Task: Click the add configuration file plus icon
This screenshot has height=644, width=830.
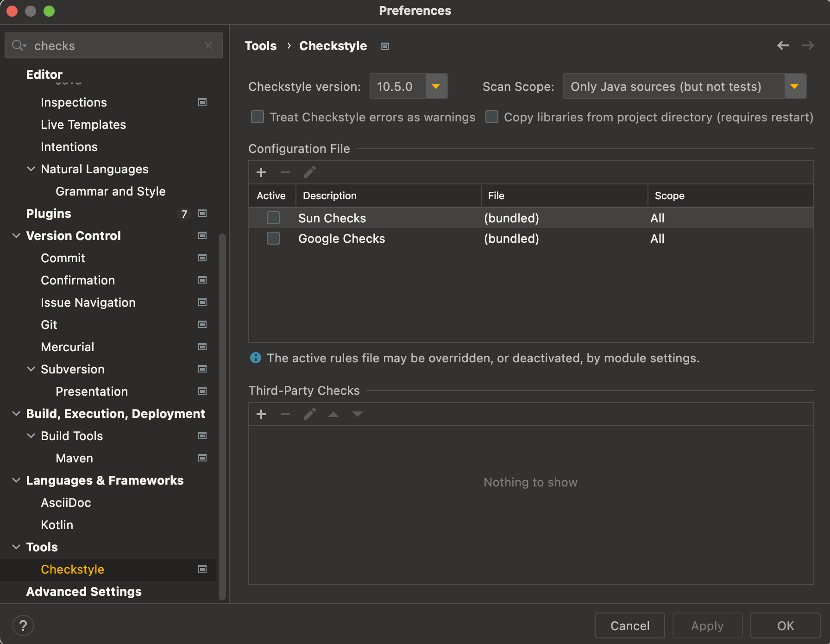Action: coord(261,172)
